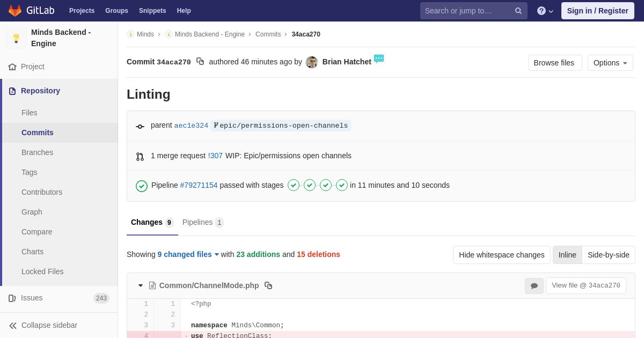Viewport: 644px width, 338px height.
Task: Click Brian Hatchet author name
Action: pos(347,62)
